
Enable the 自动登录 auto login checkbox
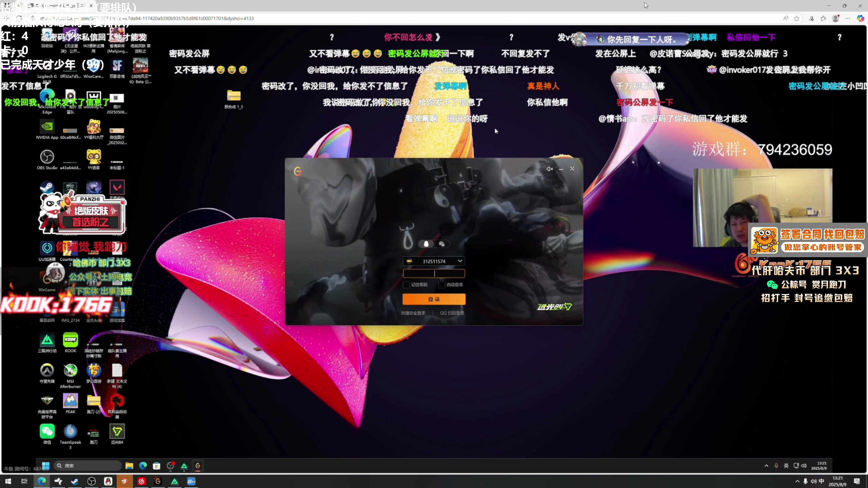click(x=442, y=285)
